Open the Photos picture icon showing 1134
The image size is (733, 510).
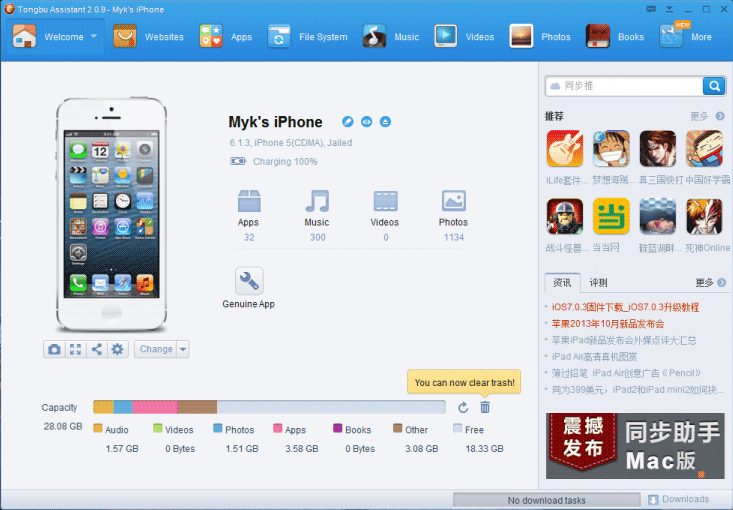coord(453,201)
